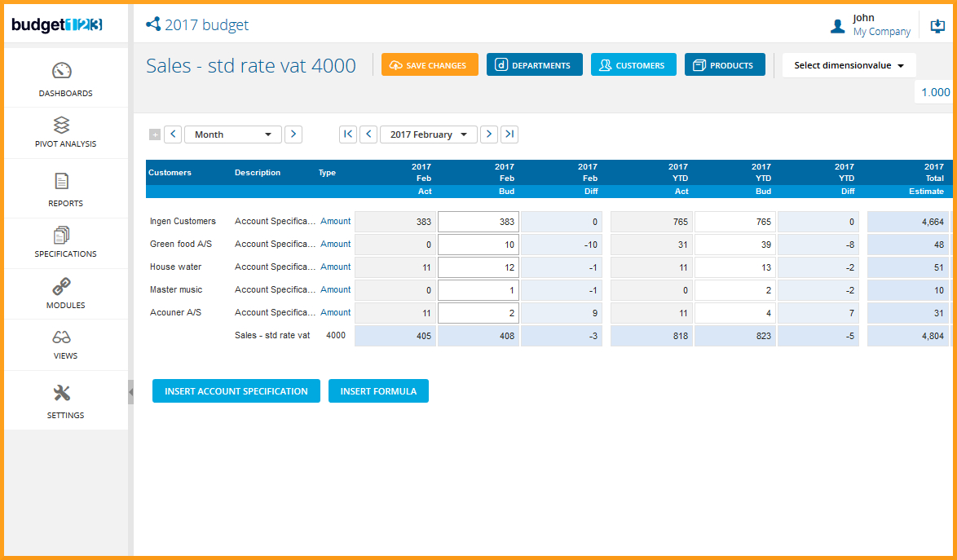Open Settings wrench icon

click(x=62, y=394)
